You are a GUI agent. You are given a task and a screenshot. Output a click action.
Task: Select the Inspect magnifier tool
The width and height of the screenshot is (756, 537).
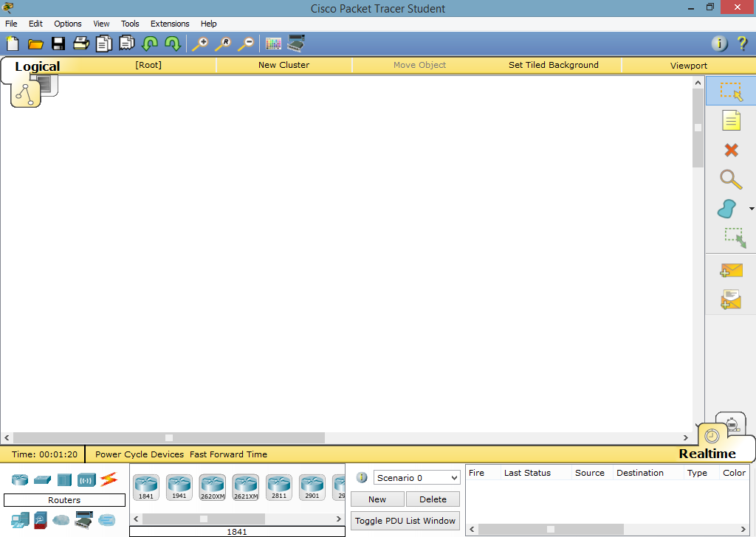pos(730,179)
